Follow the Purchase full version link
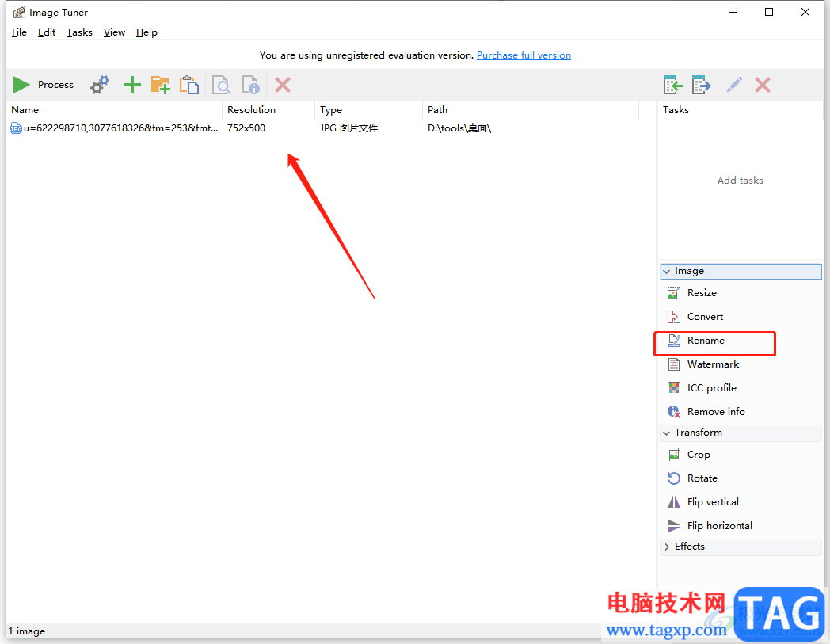Image resolution: width=830 pixels, height=644 pixels. pyautogui.click(x=524, y=55)
